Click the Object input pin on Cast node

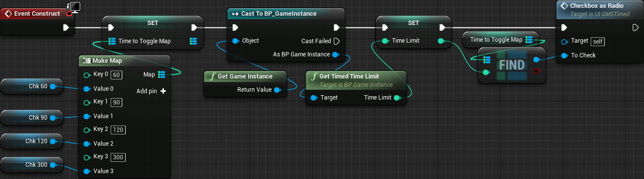tap(235, 41)
